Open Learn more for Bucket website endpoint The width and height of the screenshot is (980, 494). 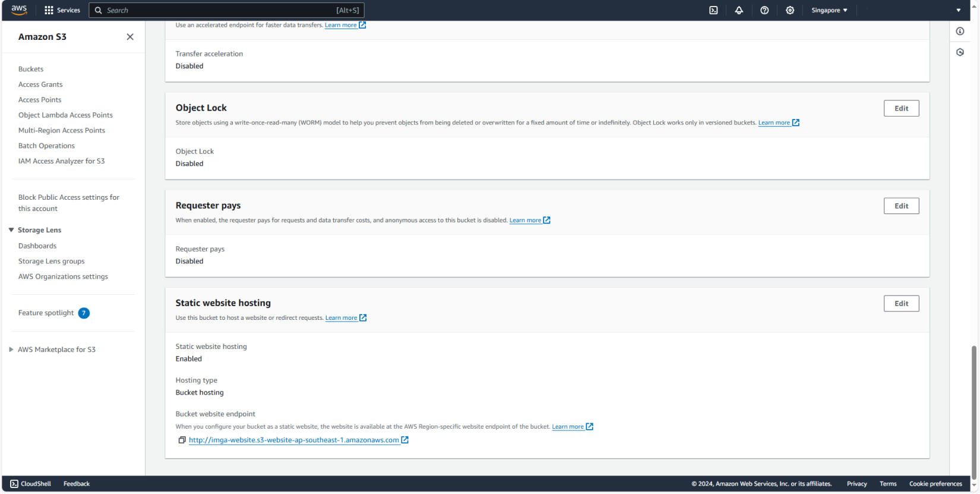pos(573,427)
